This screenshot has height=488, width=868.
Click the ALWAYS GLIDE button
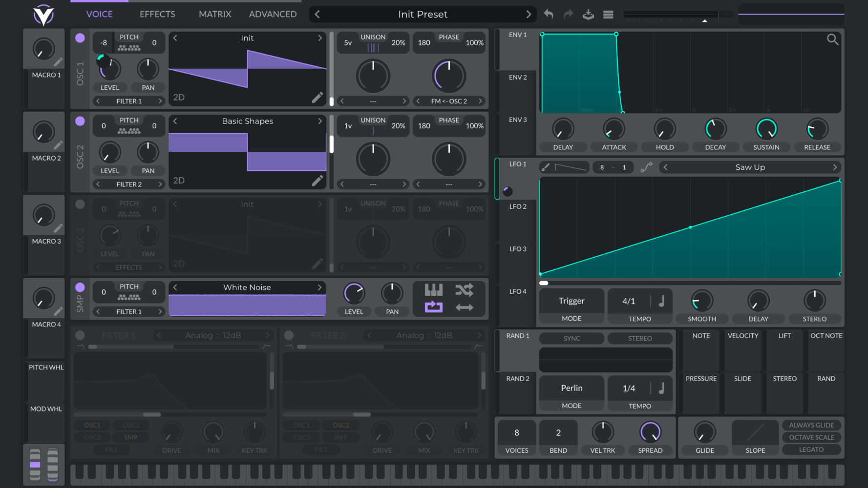point(811,425)
